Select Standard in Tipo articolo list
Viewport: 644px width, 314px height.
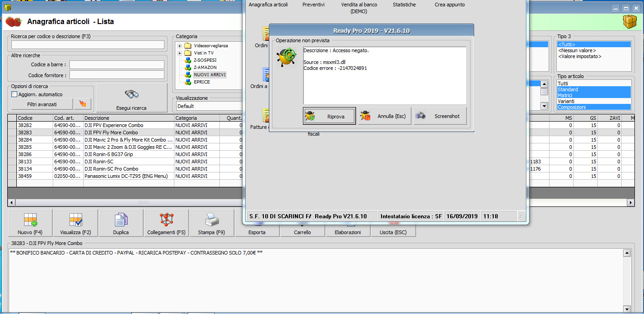coord(594,89)
